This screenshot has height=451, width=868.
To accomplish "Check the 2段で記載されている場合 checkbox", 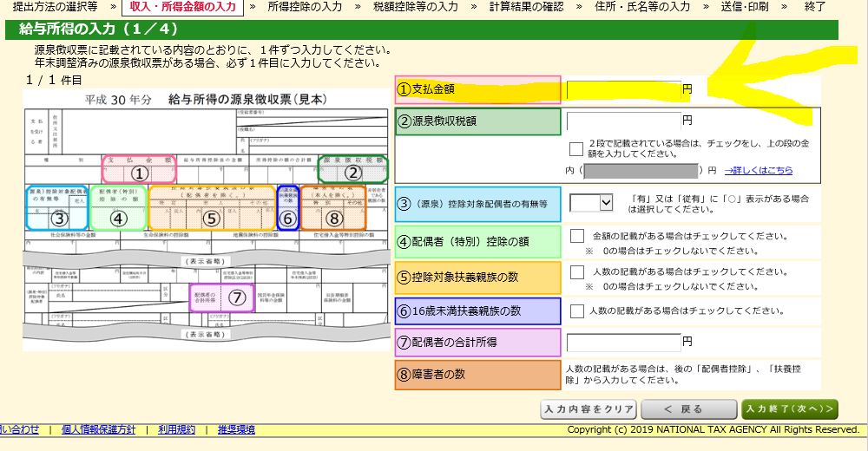I will (575, 149).
